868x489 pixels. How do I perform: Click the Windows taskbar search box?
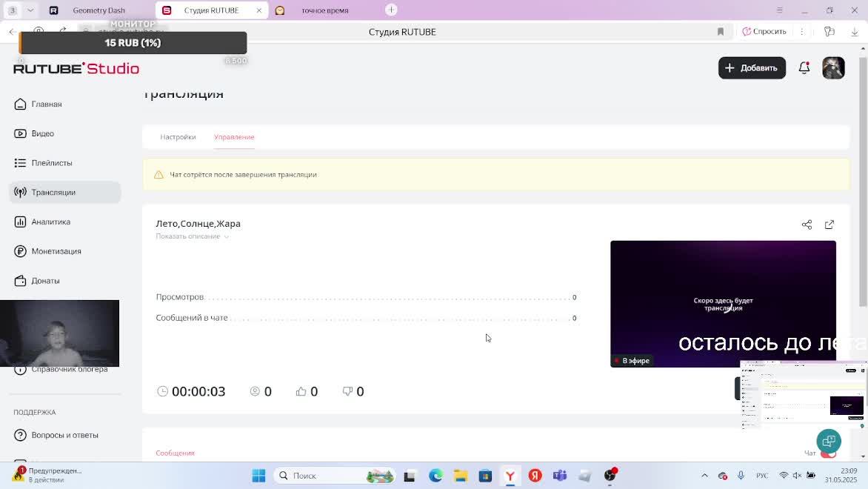334,476
